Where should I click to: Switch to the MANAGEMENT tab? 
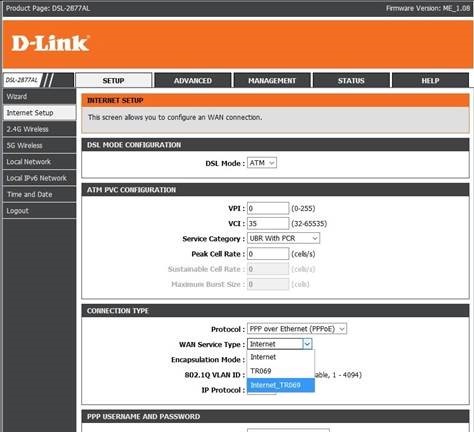272,80
